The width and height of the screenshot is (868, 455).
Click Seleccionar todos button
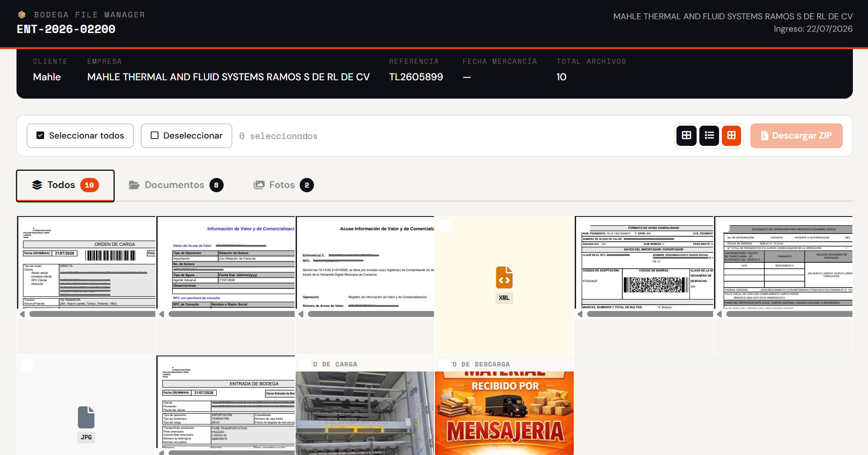(x=80, y=136)
